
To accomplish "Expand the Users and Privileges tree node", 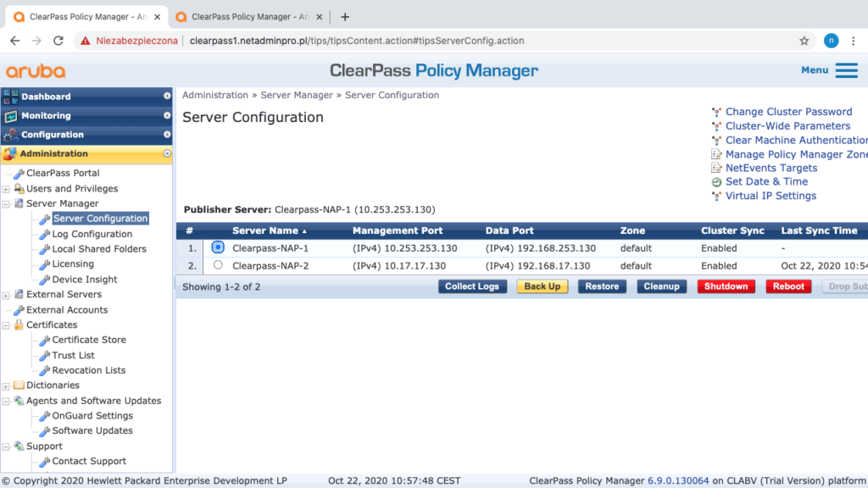I will point(7,189).
